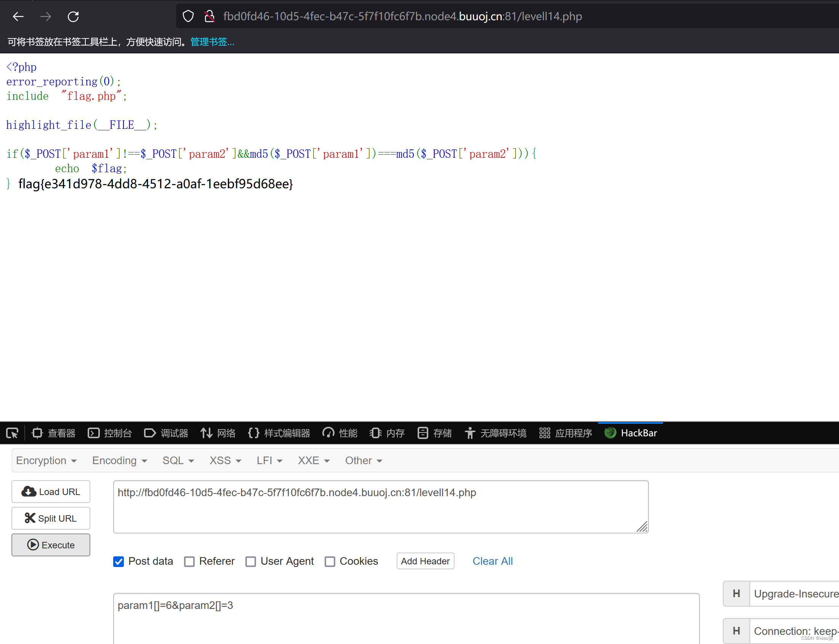This screenshot has height=644, width=839.
Task: Click the insecure connection lock icon
Action: click(209, 16)
